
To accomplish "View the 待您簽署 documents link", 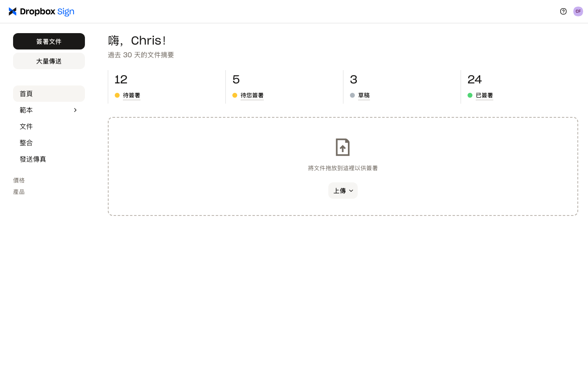I will (252, 95).
